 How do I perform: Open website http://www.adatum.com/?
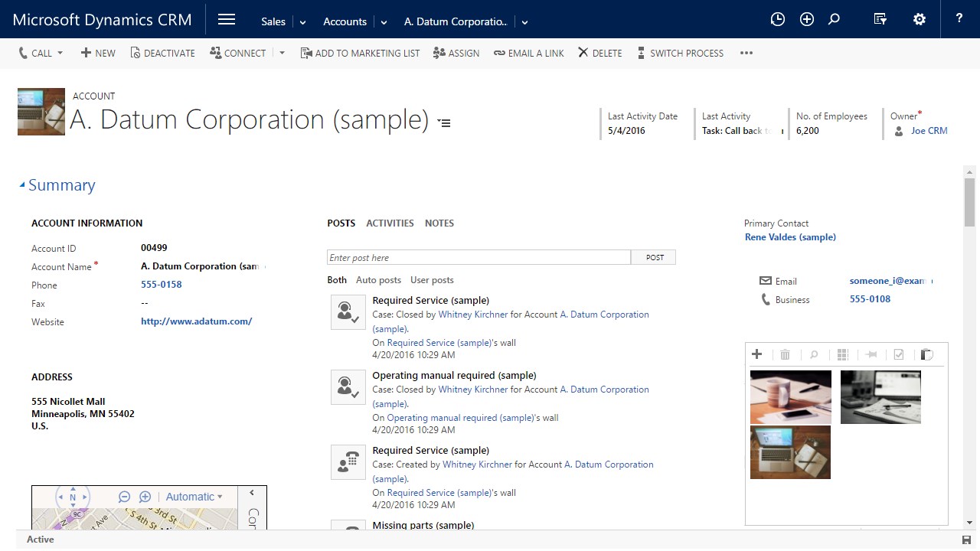click(x=196, y=321)
